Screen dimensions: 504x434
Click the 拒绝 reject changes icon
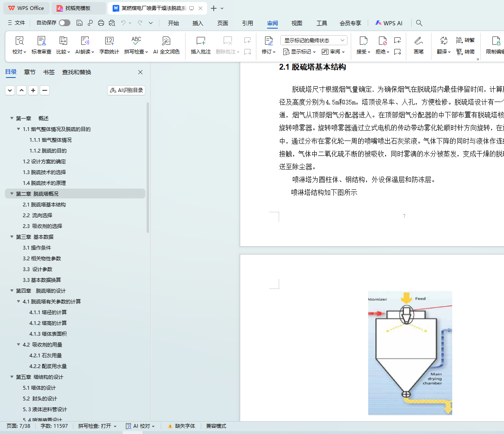click(382, 41)
